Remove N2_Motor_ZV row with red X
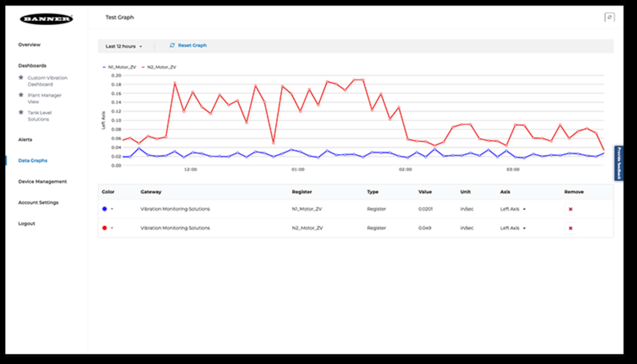Screen dimensions: 637x364 (570, 228)
